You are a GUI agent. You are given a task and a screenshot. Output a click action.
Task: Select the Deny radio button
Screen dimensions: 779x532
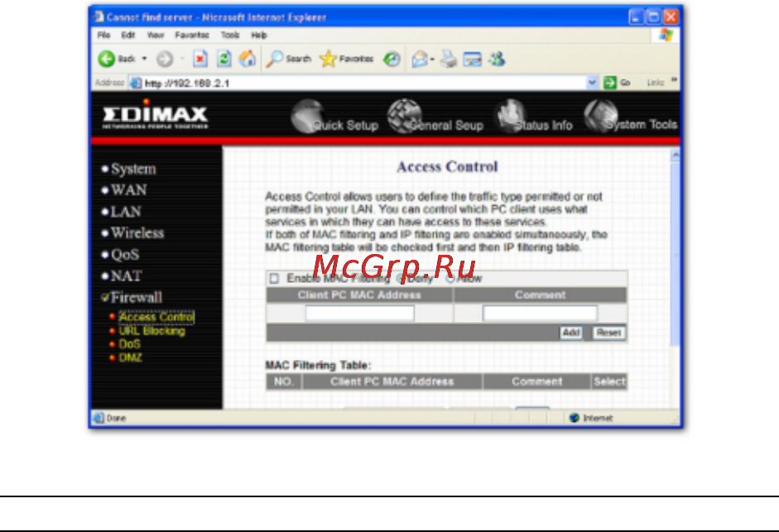click(x=400, y=279)
